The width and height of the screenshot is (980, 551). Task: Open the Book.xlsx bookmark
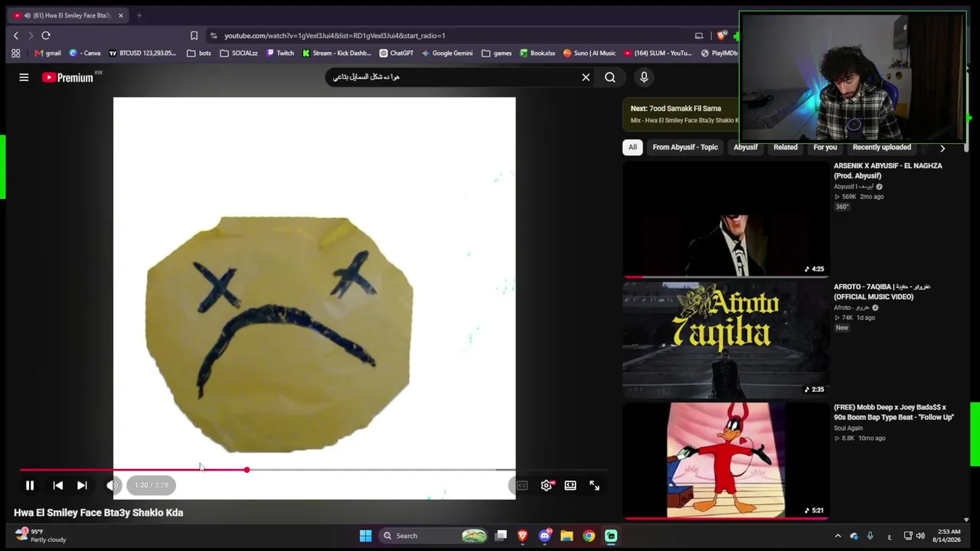click(x=537, y=53)
